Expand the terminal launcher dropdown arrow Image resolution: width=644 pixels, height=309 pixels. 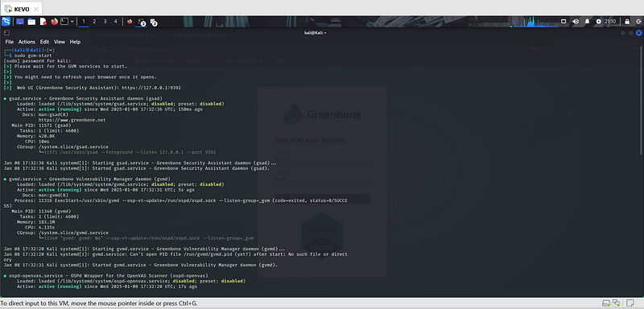(72, 22)
